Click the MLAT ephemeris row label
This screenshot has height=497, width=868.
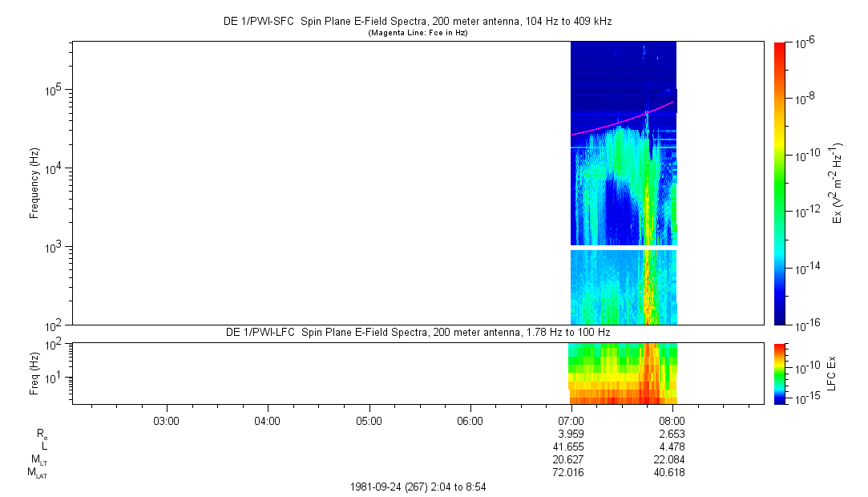[38, 473]
